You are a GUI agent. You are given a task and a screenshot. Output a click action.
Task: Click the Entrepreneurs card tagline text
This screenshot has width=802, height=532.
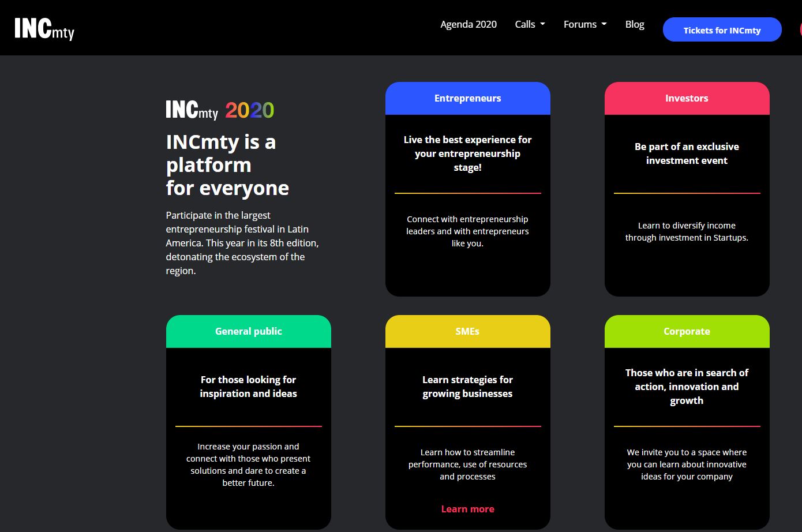[x=467, y=153]
